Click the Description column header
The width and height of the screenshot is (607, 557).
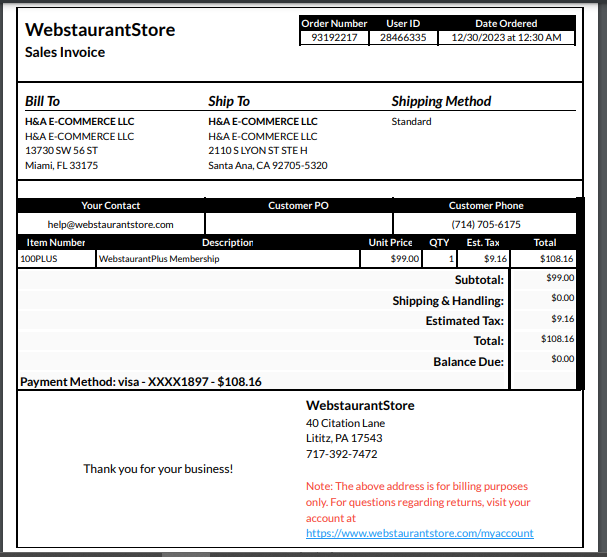[x=228, y=243]
